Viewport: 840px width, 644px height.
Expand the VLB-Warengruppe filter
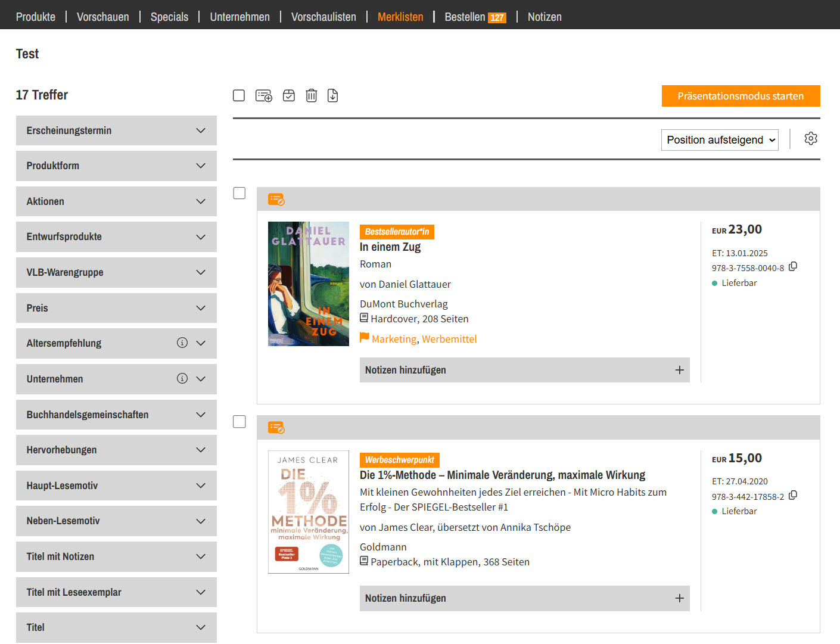pos(116,272)
